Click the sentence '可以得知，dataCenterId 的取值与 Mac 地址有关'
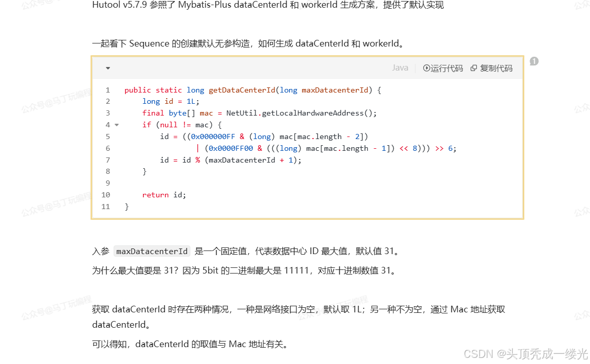 click(190, 344)
